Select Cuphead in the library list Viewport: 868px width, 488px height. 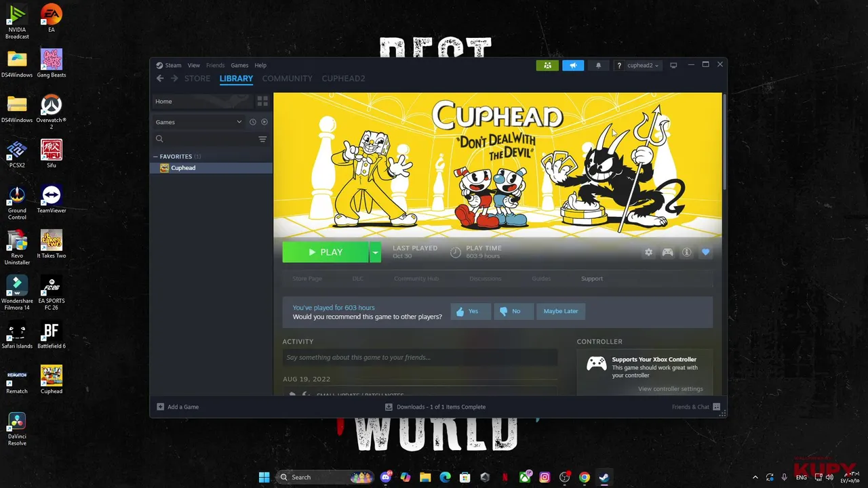point(211,168)
